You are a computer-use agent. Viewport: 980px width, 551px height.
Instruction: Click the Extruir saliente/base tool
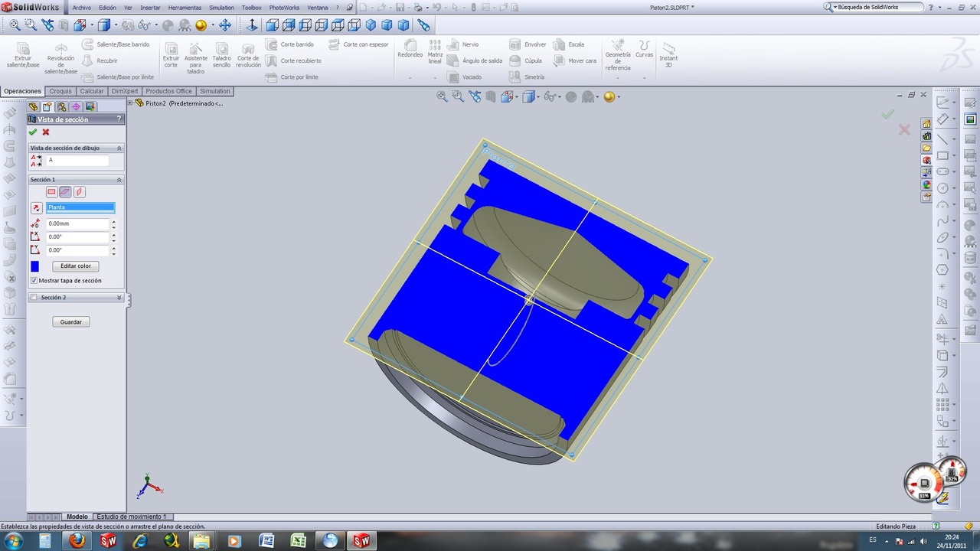click(x=23, y=55)
